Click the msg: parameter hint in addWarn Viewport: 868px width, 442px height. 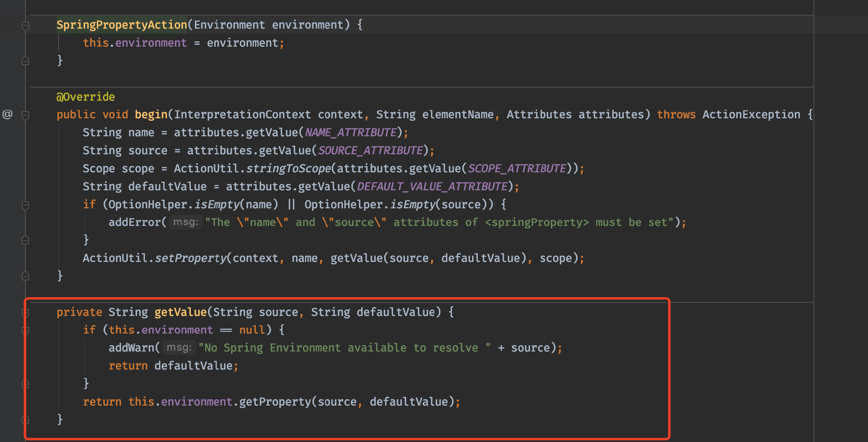tap(179, 348)
